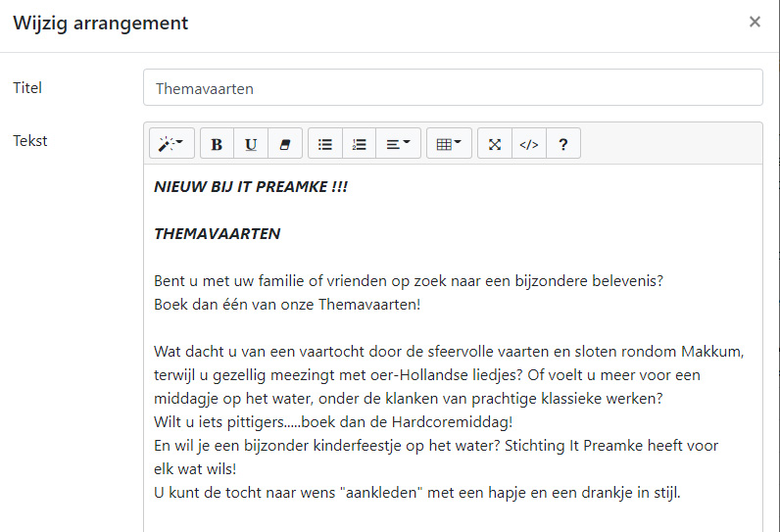Click the Titel field containing Themavaarten
This screenshot has width=780, height=532.
pos(453,87)
